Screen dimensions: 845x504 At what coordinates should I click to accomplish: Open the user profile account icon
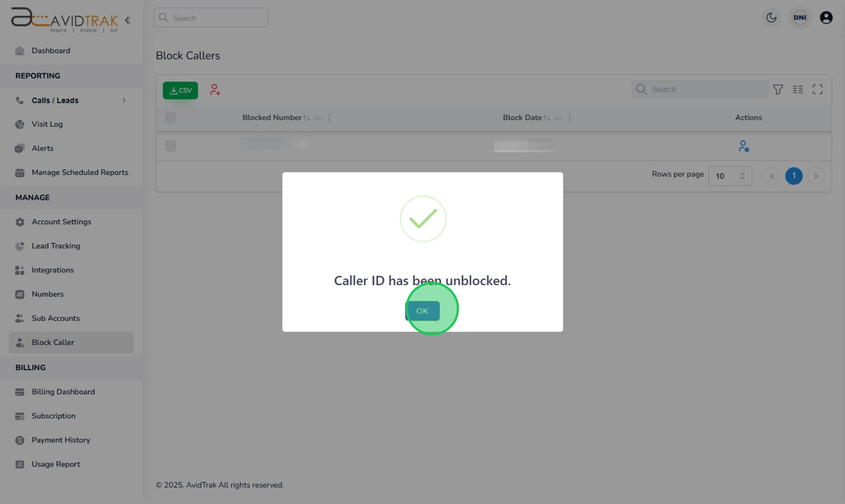(826, 17)
